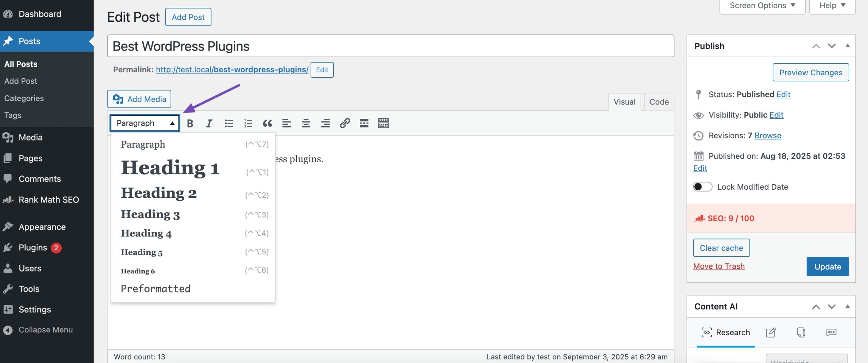Collapse the Publish panel
The width and height of the screenshot is (868, 363).
tap(848, 46)
